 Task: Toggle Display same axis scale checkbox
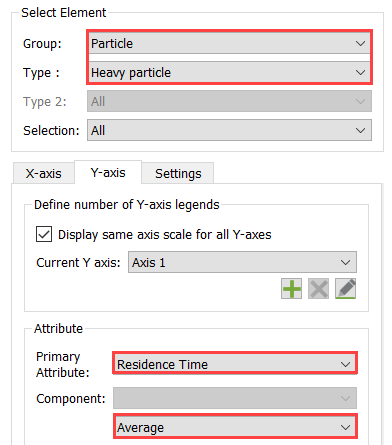coord(44,234)
